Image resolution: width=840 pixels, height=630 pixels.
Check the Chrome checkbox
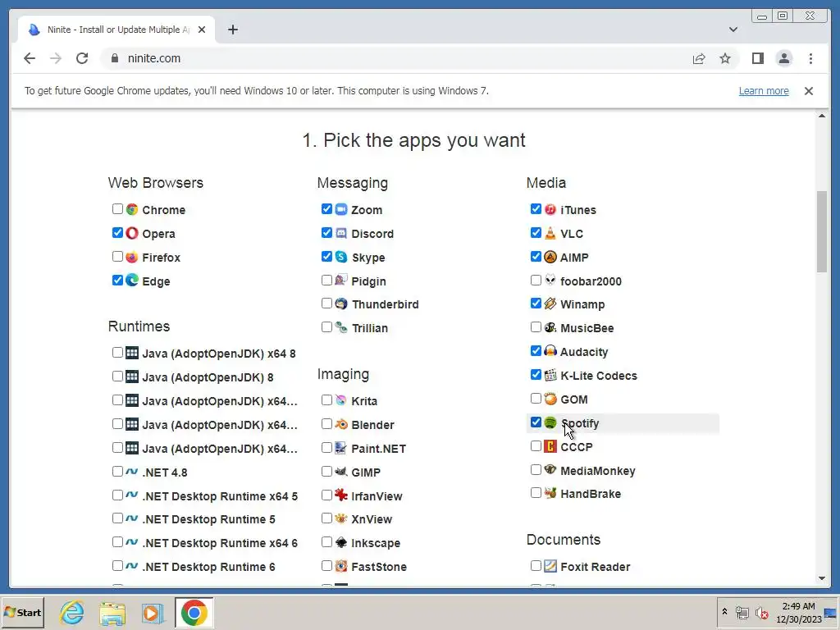coord(117,209)
